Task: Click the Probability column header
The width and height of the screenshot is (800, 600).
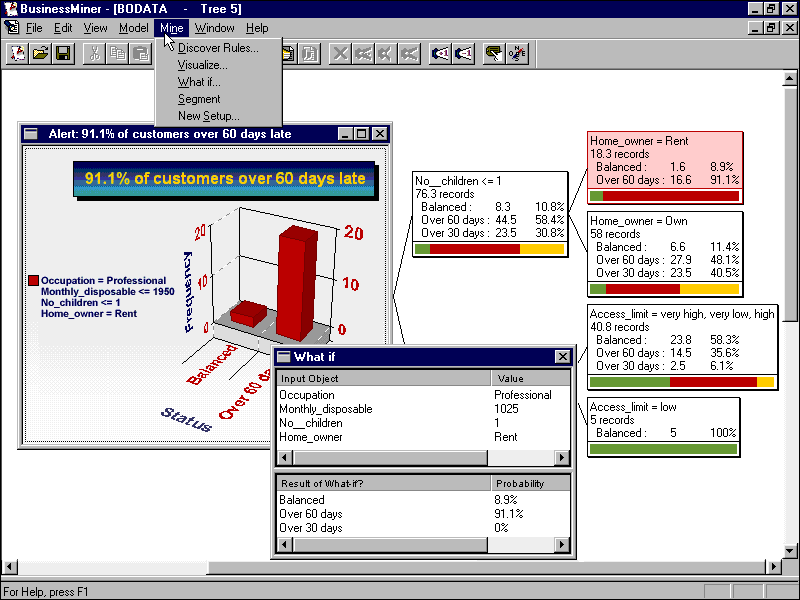Action: point(531,484)
